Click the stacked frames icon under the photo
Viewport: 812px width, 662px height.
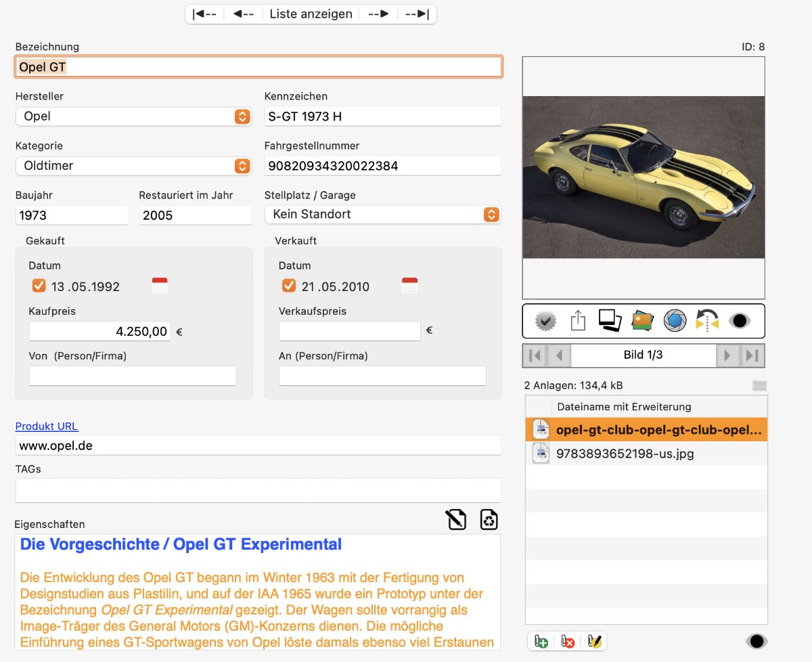(x=610, y=320)
